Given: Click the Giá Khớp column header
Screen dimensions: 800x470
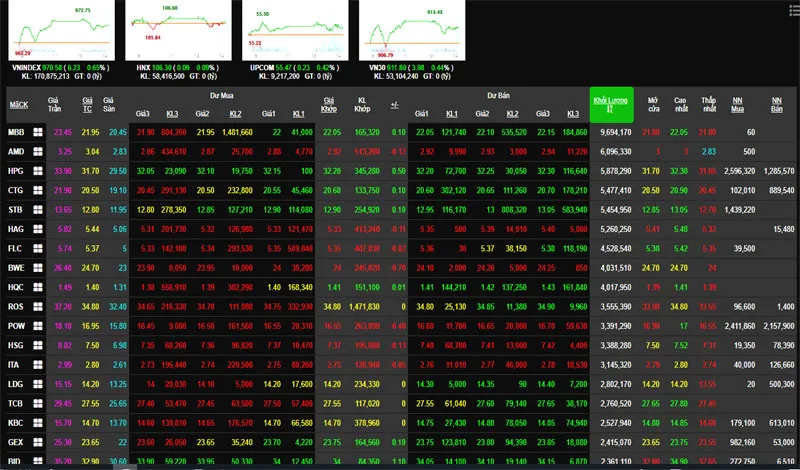Looking at the screenshot, I should [329, 105].
